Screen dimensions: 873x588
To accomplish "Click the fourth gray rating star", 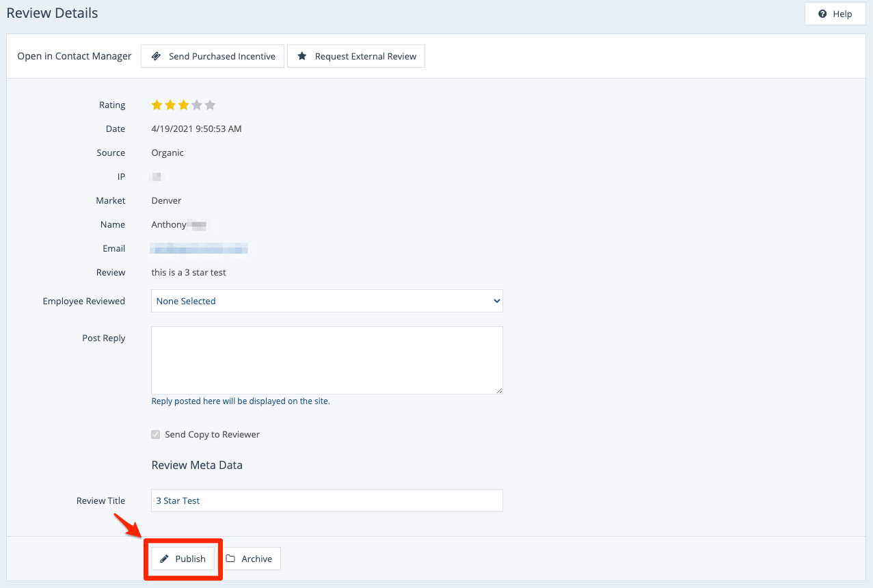I will click(197, 105).
